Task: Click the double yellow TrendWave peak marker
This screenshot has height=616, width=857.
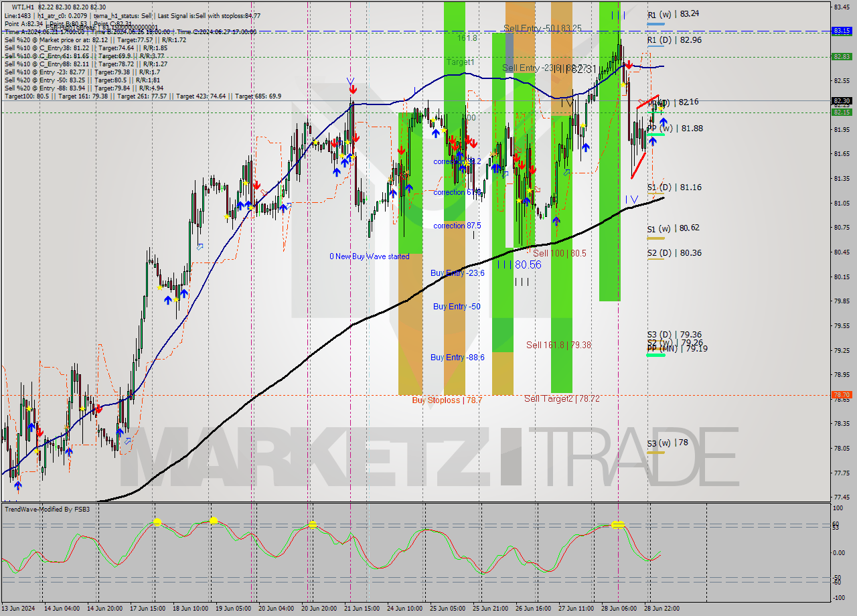Action: [x=618, y=524]
